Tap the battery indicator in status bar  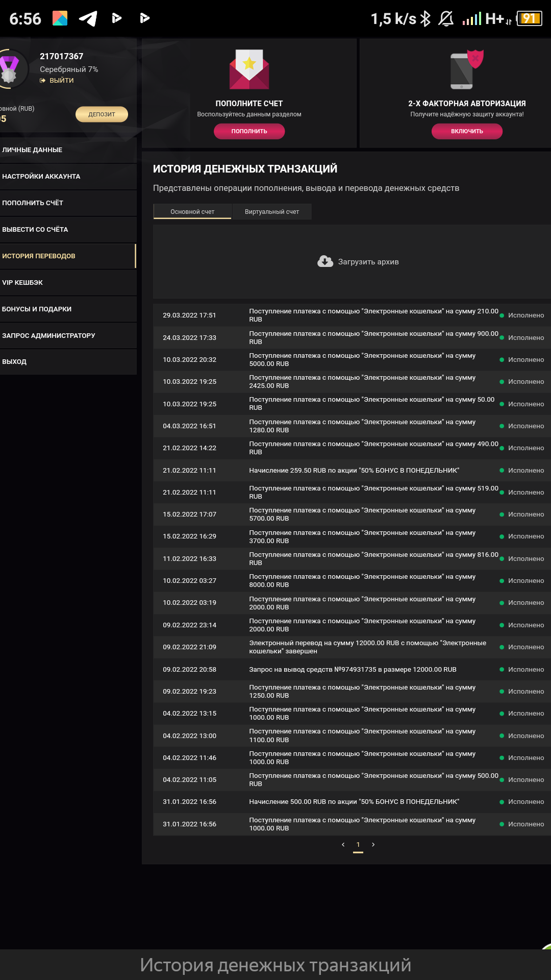point(529,19)
